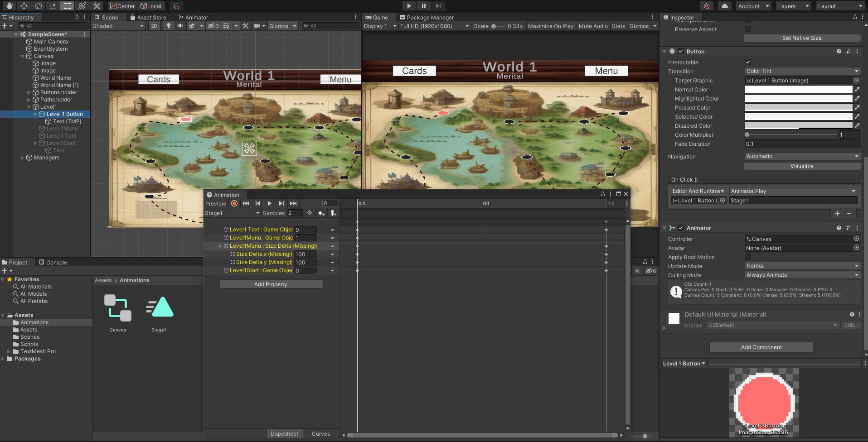
Task: Mute scene audio via speaker icon
Action: pos(180,26)
